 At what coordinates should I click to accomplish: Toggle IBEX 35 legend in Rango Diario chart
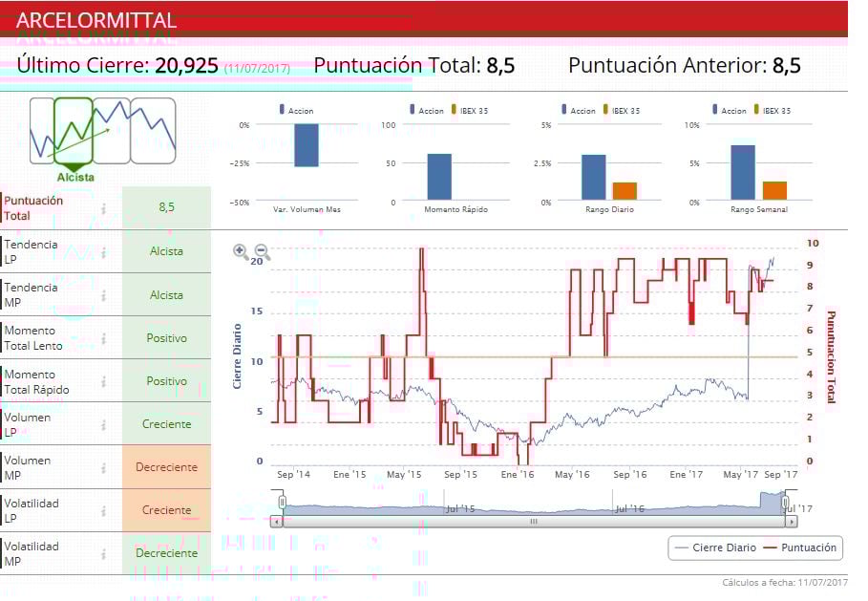[621, 110]
